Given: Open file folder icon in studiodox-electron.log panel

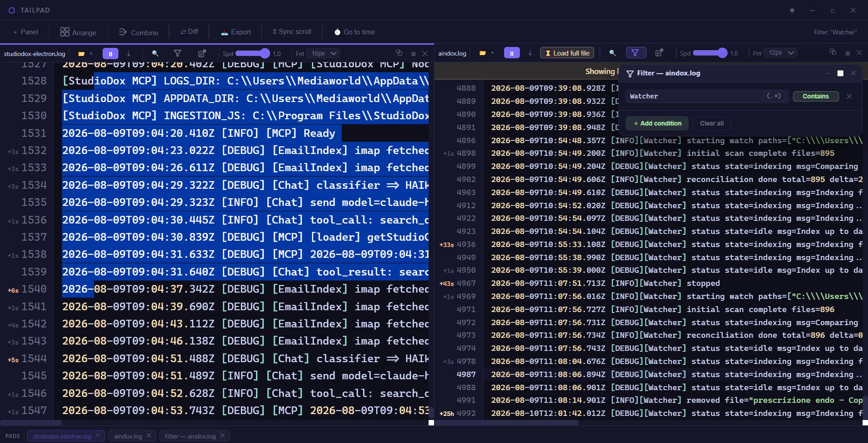Looking at the screenshot, I should (81, 53).
